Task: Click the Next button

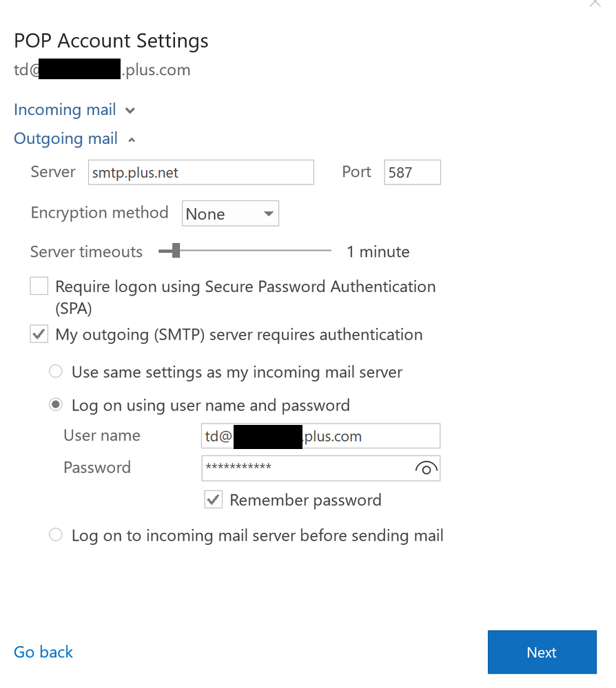Action: (542, 652)
